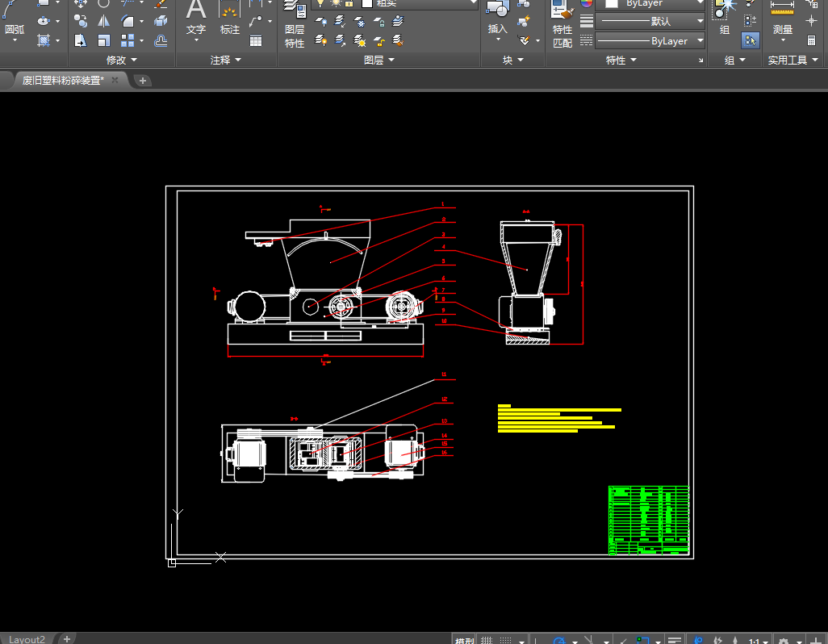Image resolution: width=828 pixels, height=644 pixels.
Task: Select the Scale tool
Action: (x=104, y=40)
